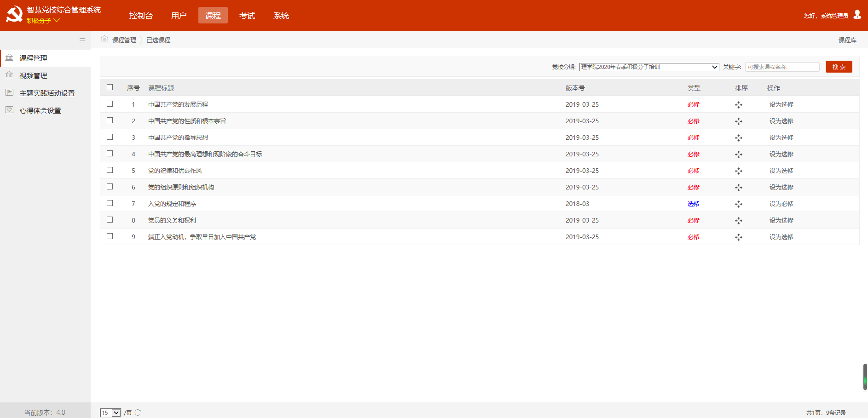The height and width of the screenshot is (418, 868).
Task: Open the page size dropdown showing 15
Action: [x=110, y=412]
